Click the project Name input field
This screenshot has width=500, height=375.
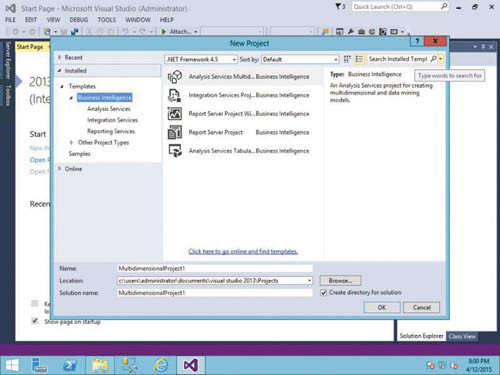215,268
